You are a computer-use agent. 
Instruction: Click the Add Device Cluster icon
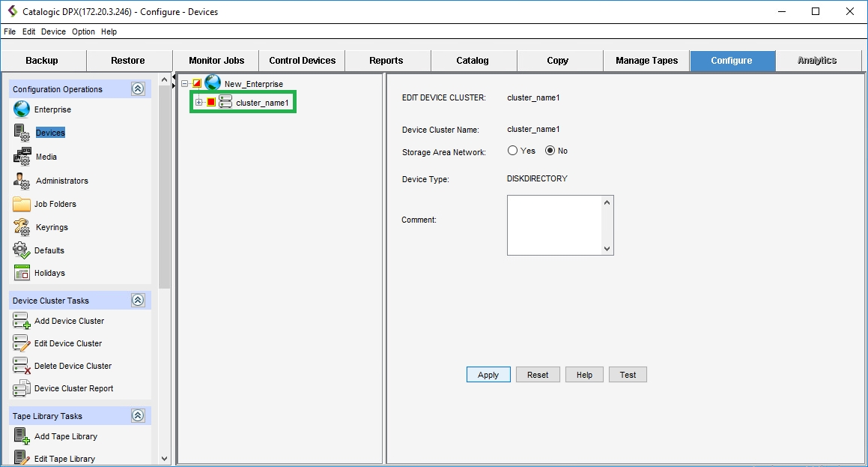(x=22, y=321)
